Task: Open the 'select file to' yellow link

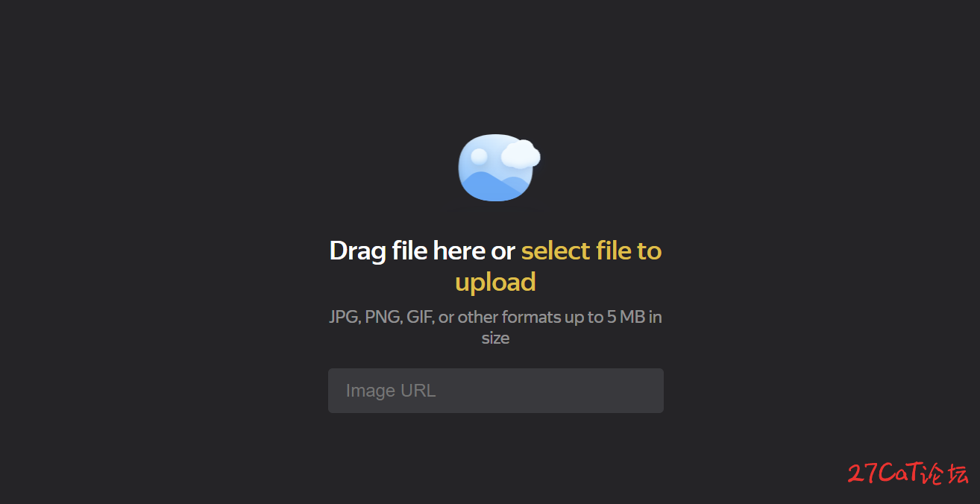Action: [591, 251]
